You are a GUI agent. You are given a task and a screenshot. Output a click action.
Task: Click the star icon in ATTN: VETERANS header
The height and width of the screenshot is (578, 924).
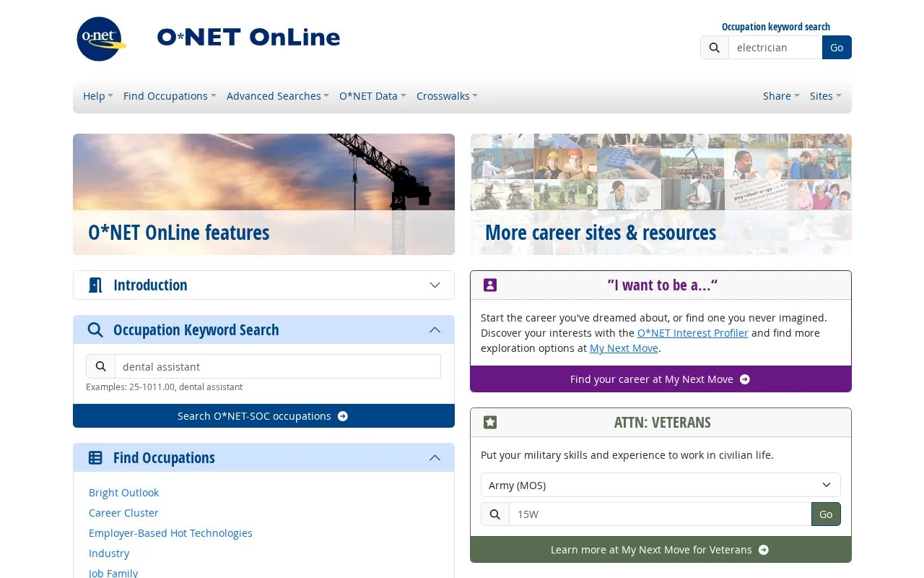tap(490, 423)
